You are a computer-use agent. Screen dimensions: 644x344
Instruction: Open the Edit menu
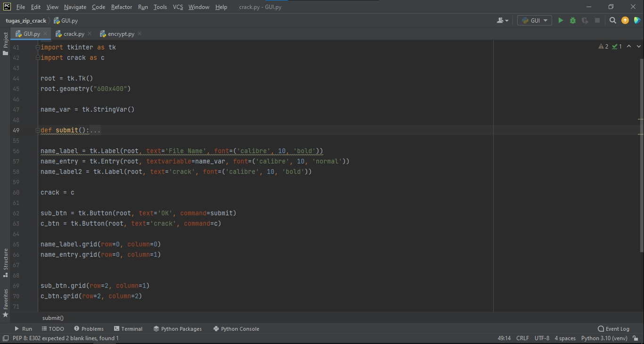click(x=36, y=7)
